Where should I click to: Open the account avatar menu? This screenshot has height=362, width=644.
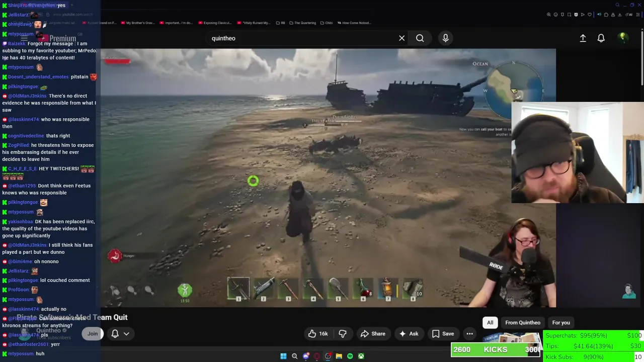(622, 38)
